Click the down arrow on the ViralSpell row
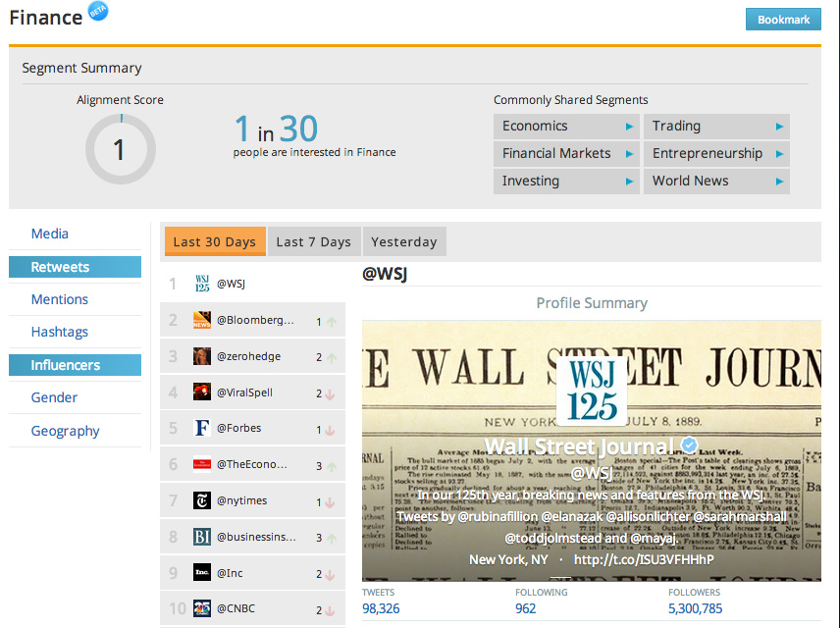This screenshot has height=628, width=840. (x=330, y=394)
